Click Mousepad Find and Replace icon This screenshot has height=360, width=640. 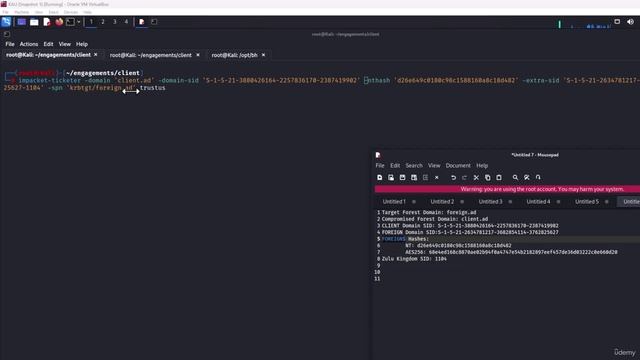point(527,178)
